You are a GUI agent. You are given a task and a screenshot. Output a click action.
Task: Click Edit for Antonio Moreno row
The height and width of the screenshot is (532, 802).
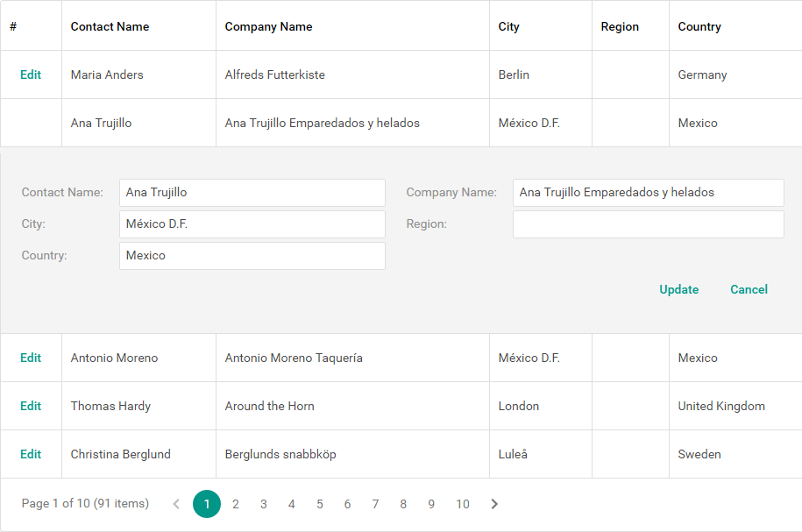pyautogui.click(x=31, y=358)
